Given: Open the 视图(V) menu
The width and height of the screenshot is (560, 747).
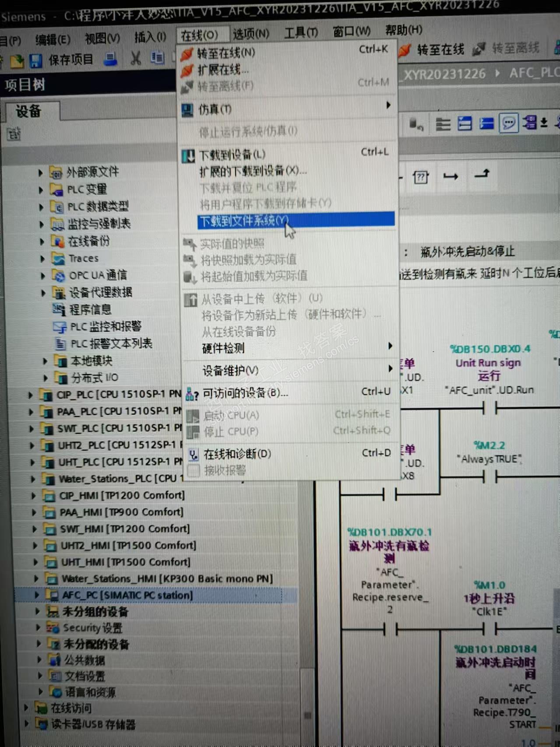Looking at the screenshot, I should tap(102, 39).
